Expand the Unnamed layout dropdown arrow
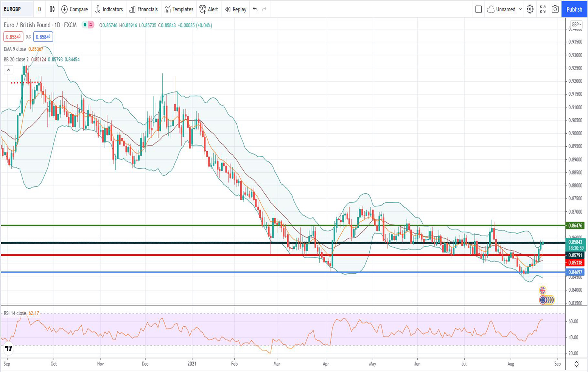 [520, 9]
